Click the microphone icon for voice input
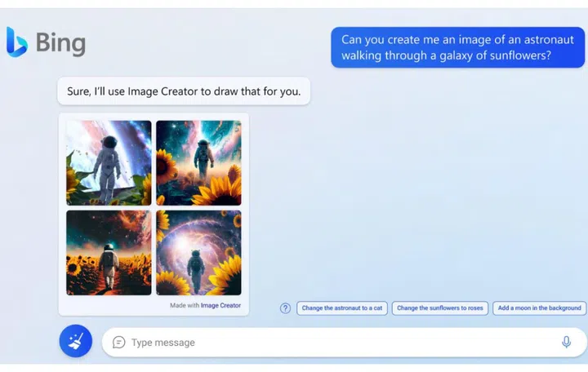The width and height of the screenshot is (588, 372). [566, 342]
